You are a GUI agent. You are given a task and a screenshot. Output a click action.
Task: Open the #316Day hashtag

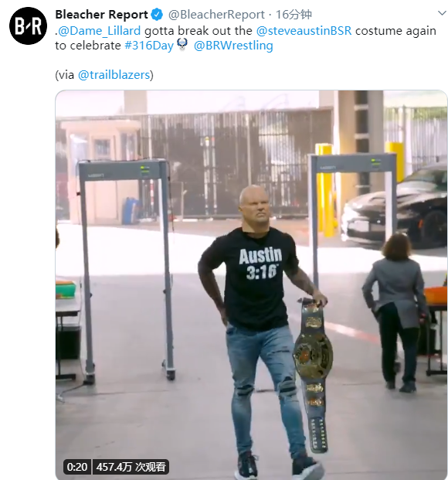pos(149,46)
